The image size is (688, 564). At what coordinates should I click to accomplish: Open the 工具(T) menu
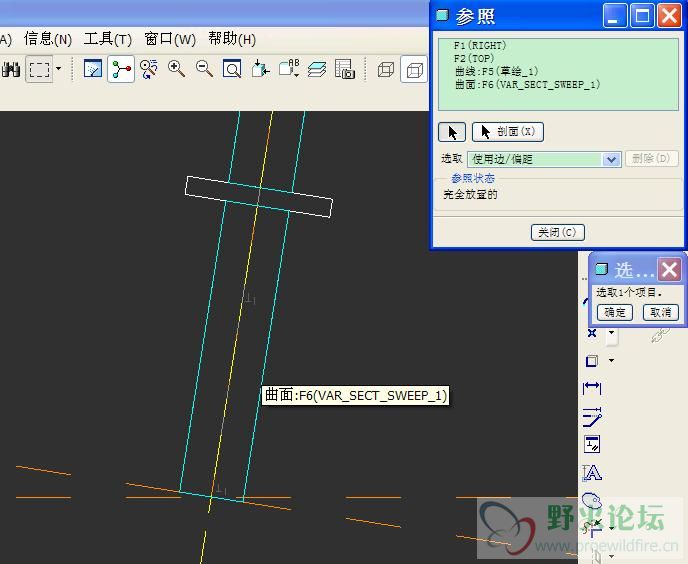[107, 39]
